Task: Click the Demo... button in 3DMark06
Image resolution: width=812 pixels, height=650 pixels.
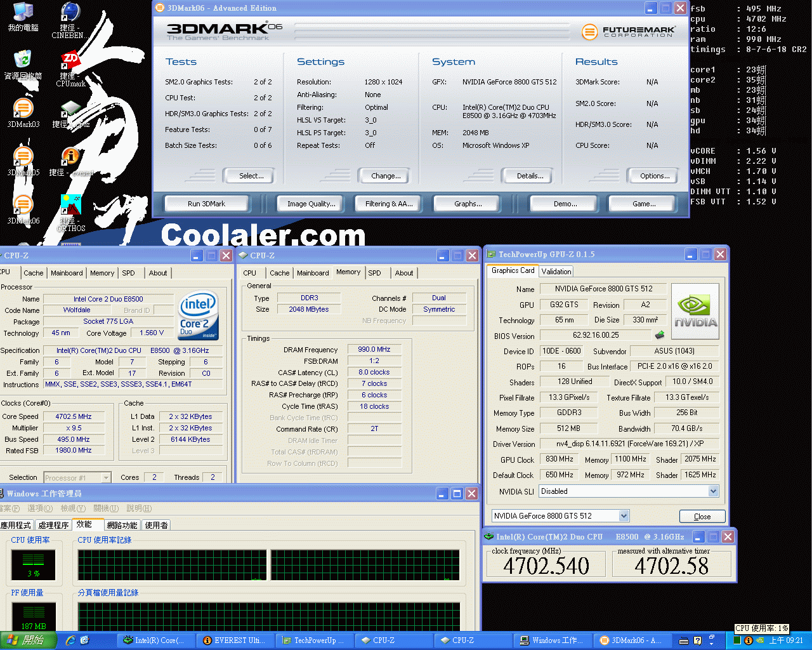Action: [x=565, y=204]
